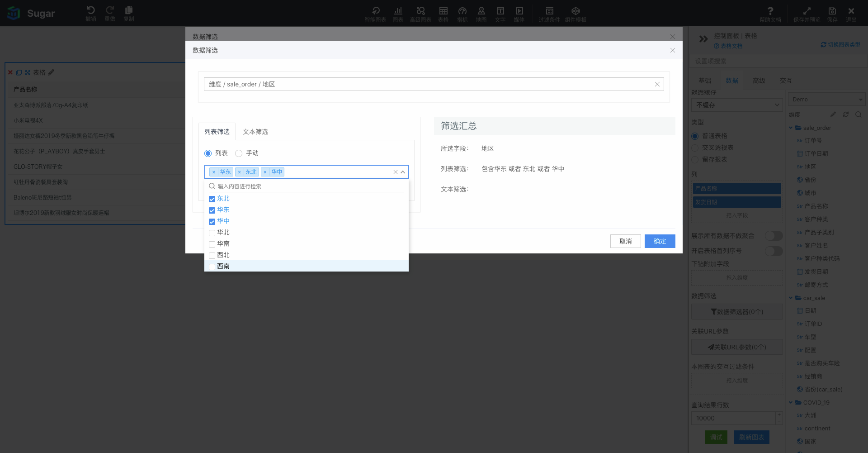Screen dimensions: 868x453
Task: Open the 基础 settings tab
Action: pyautogui.click(x=705, y=81)
